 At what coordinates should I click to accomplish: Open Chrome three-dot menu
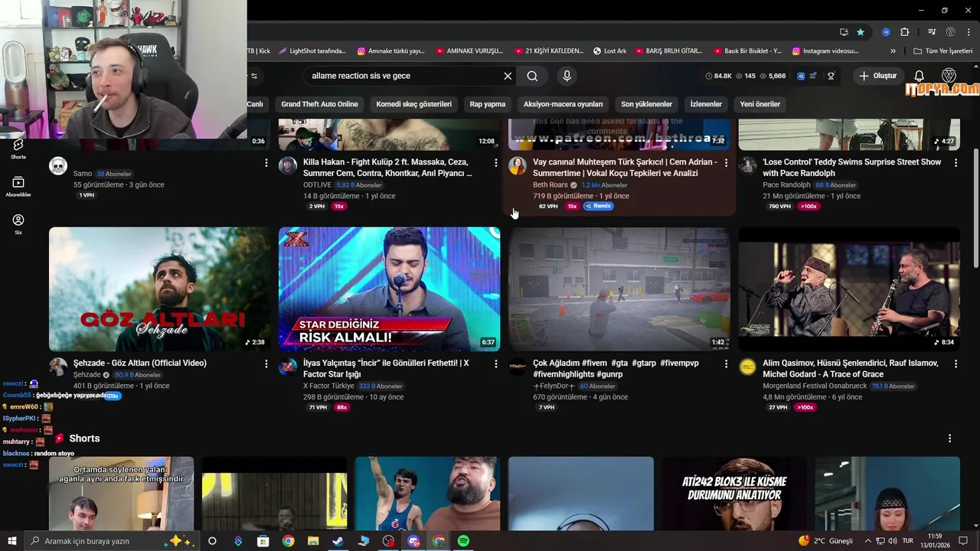tap(969, 32)
